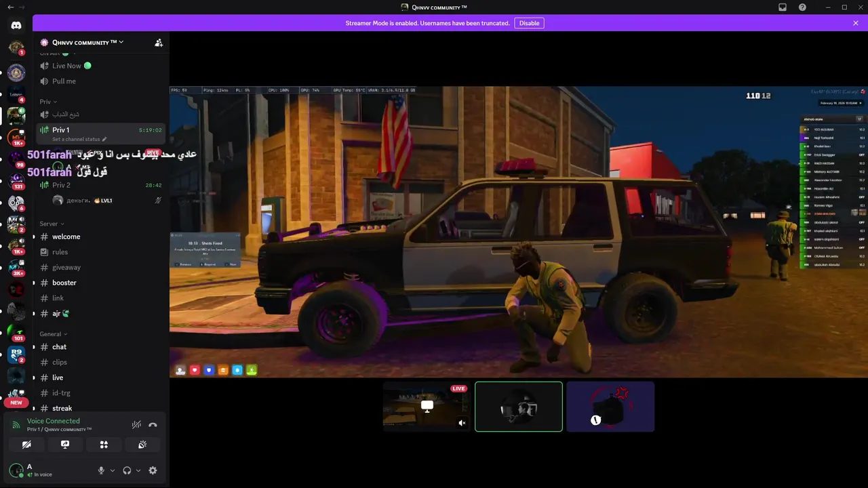
Task: Jump to NEW unread servers indicator
Action: [16, 403]
